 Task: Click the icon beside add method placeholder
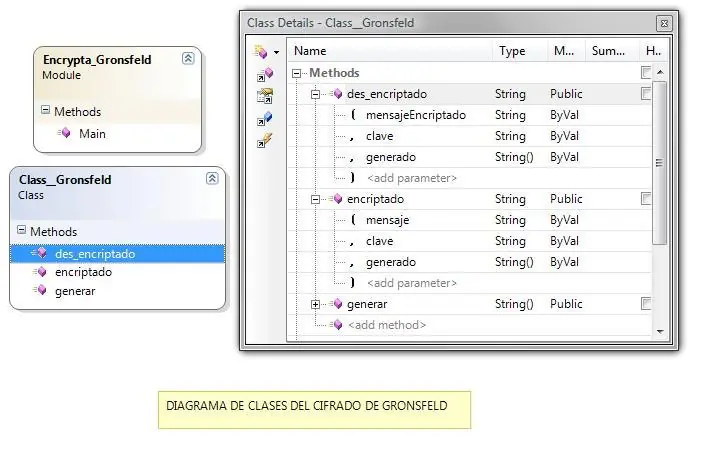336,325
